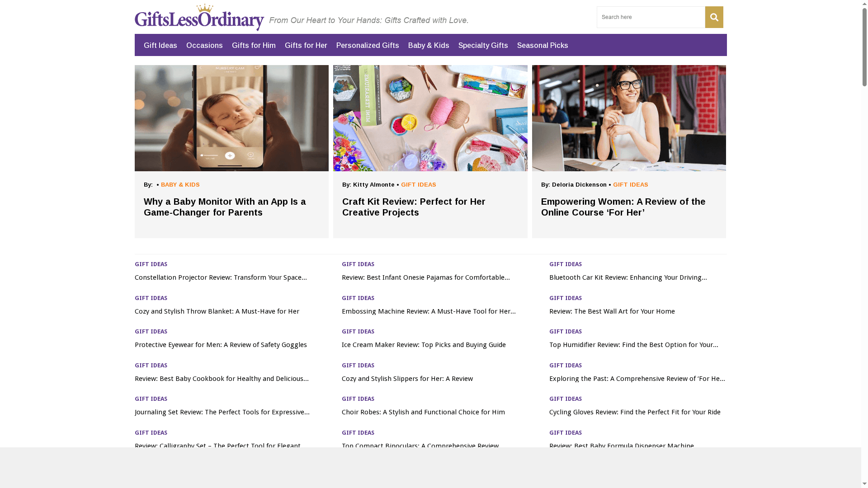Open the Craft Kit Review article
The width and height of the screenshot is (868, 488).
point(414,207)
